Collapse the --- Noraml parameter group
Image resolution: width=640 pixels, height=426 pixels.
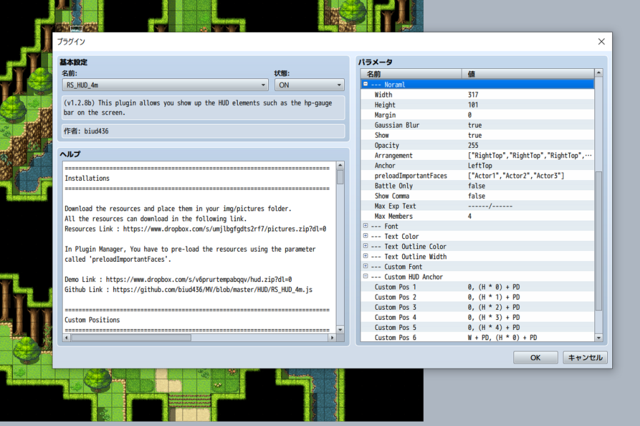[x=365, y=84]
